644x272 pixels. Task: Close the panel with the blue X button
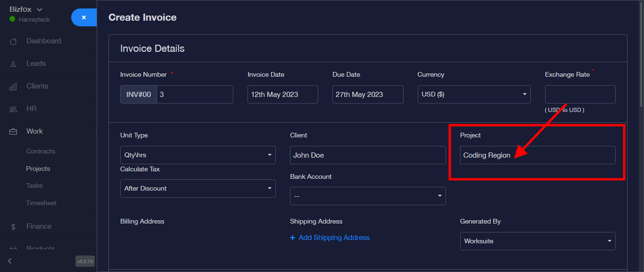[x=84, y=17]
